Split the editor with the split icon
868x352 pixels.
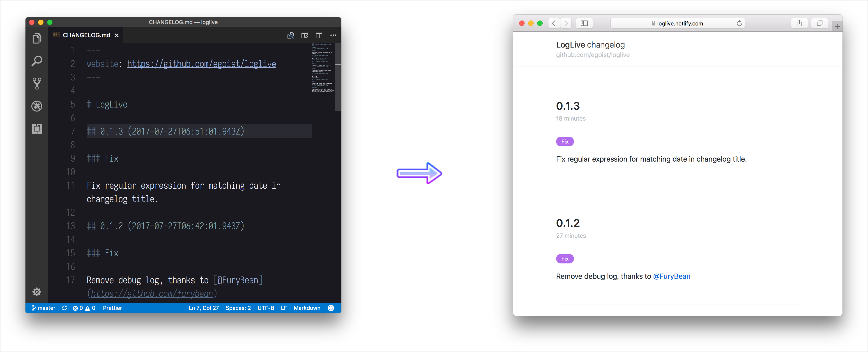tap(319, 35)
